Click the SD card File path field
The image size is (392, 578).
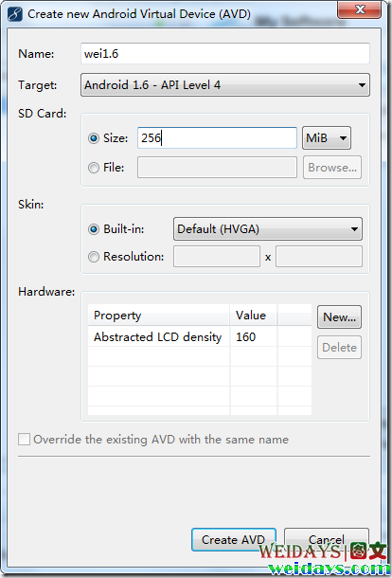(217, 168)
